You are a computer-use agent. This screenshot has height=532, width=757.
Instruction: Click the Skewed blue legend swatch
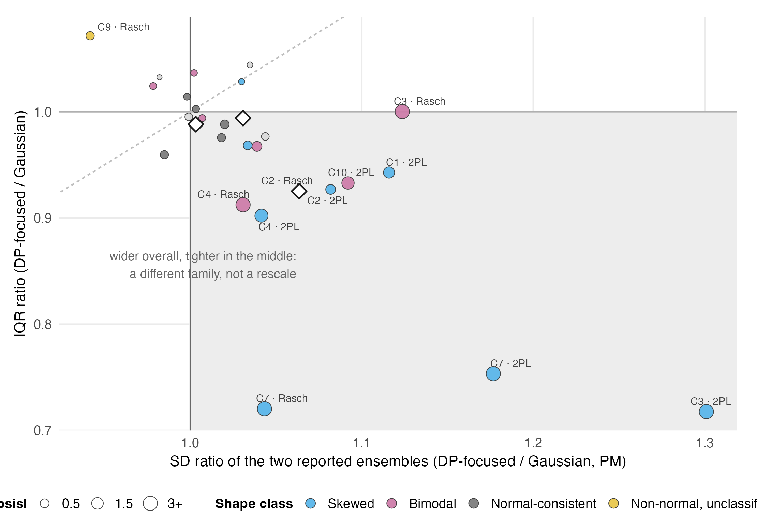click(x=310, y=503)
